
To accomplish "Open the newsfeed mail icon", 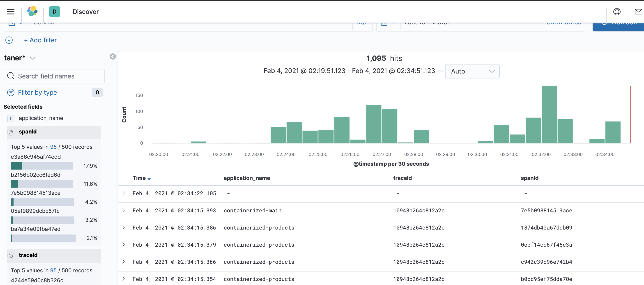I will (638, 12).
